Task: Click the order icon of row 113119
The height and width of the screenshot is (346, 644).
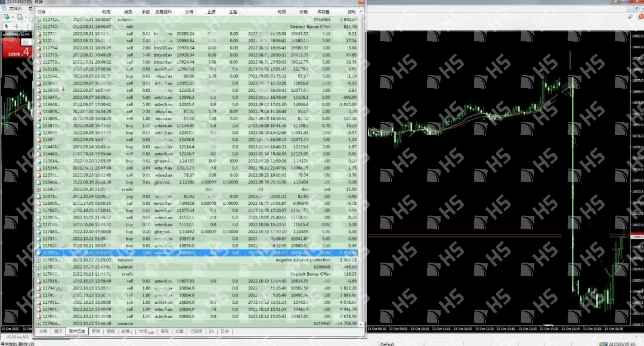Action: (39, 69)
